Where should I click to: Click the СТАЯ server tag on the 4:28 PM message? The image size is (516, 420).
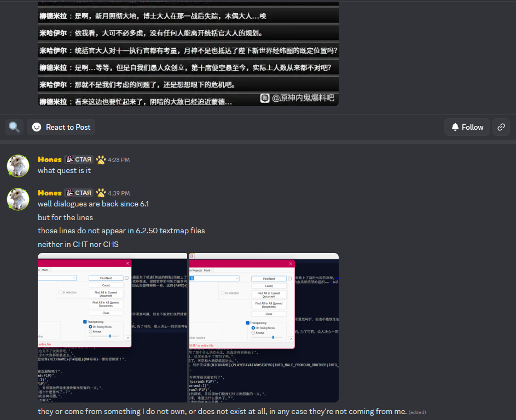pos(79,160)
